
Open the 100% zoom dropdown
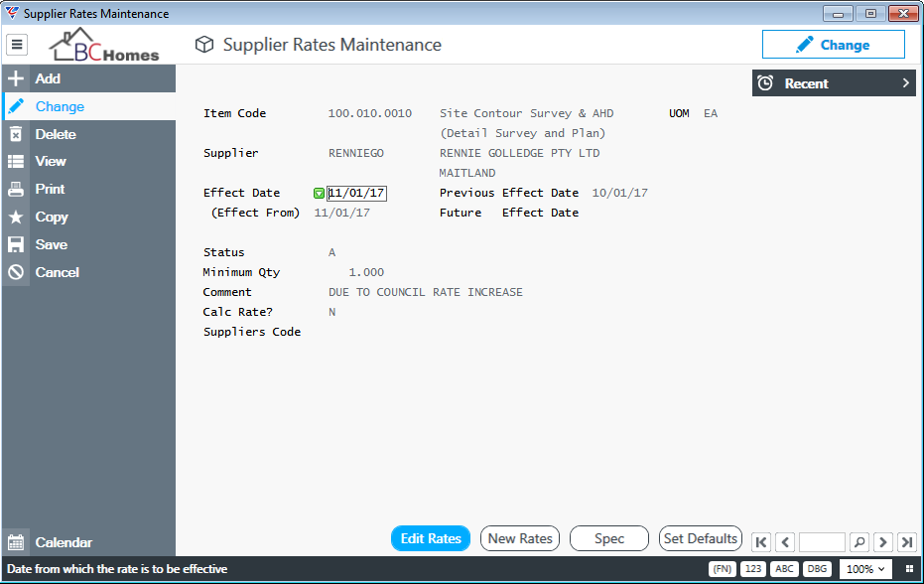[x=865, y=569]
